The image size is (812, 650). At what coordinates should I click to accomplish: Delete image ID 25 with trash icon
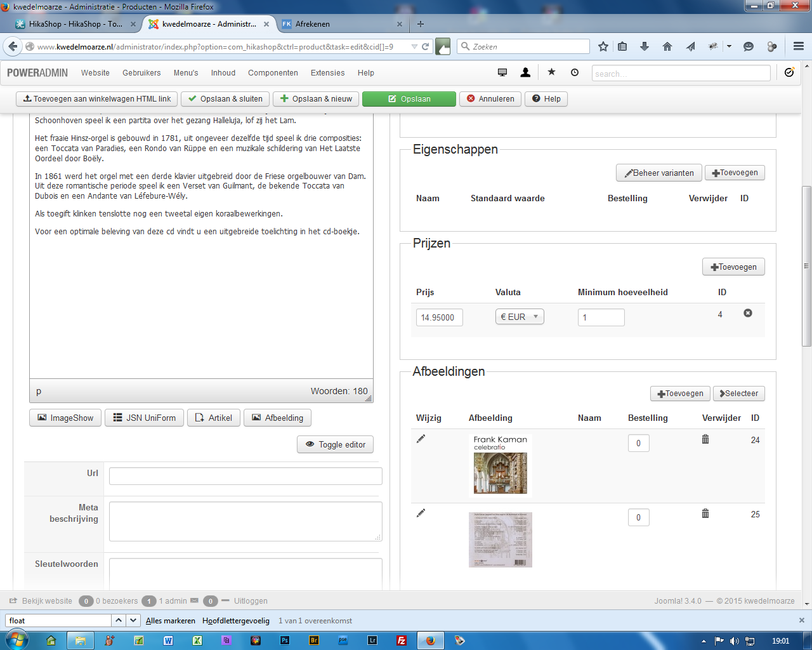(705, 514)
